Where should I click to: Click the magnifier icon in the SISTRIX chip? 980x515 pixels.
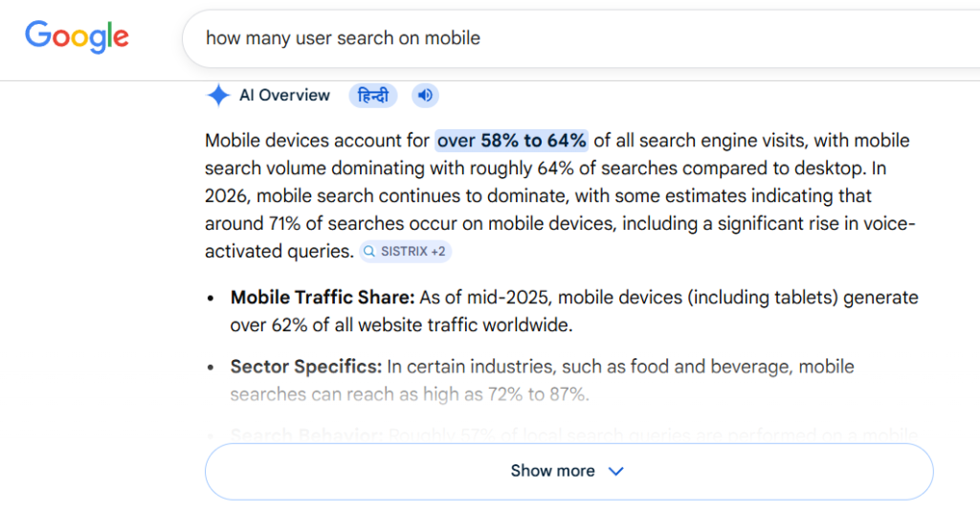tap(369, 252)
